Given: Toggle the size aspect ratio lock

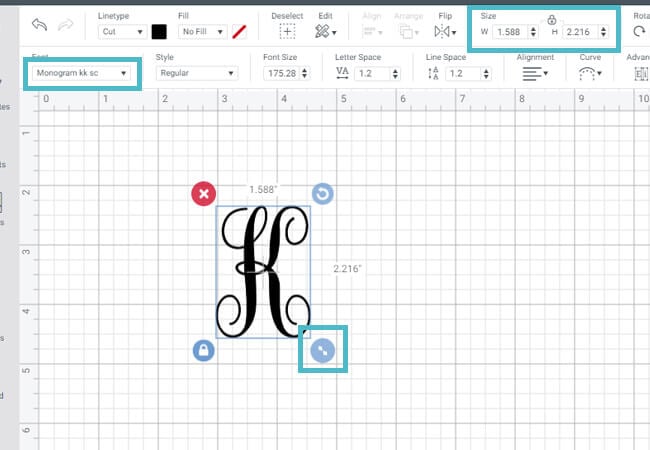Looking at the screenshot, I should click(551, 19).
